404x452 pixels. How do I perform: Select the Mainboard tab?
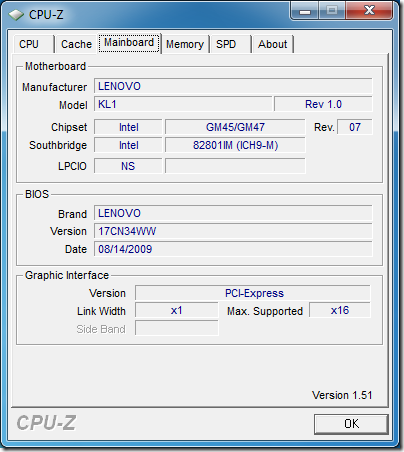(x=129, y=43)
